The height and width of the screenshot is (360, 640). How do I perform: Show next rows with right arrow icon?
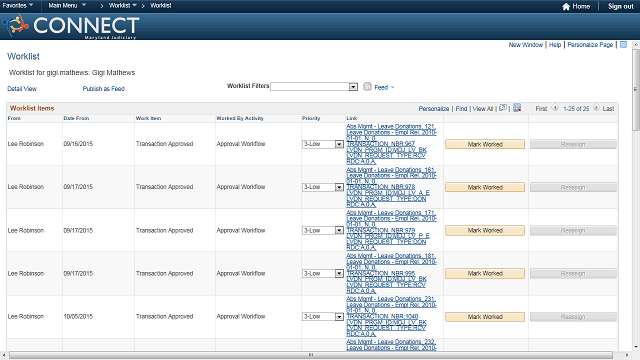[x=596, y=108]
